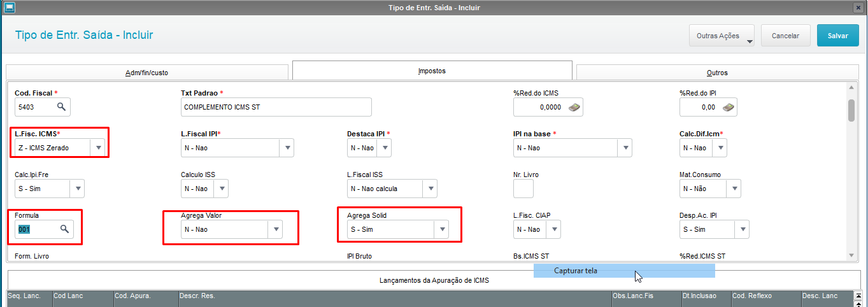The width and height of the screenshot is (868, 307).
Task: Click the Salvar button
Action: (837, 36)
